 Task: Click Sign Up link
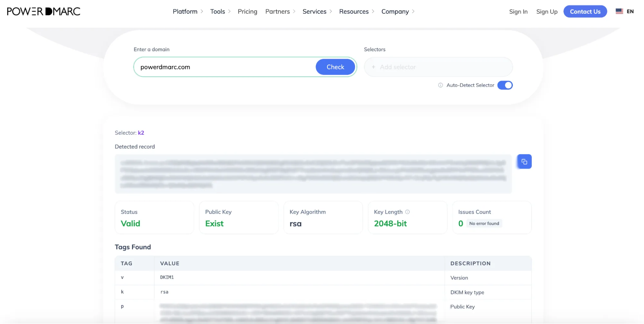point(547,11)
